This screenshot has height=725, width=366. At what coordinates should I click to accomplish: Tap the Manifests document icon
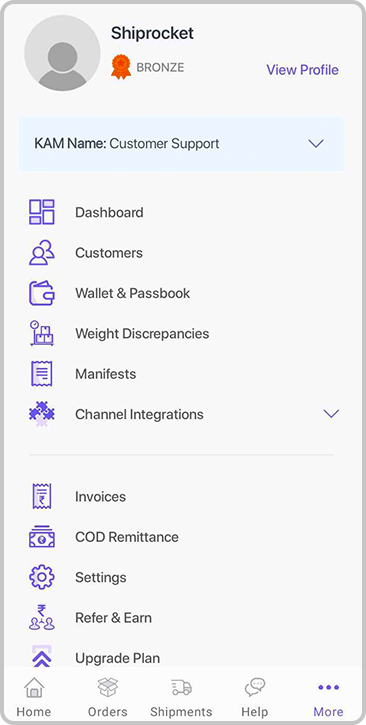coord(42,374)
